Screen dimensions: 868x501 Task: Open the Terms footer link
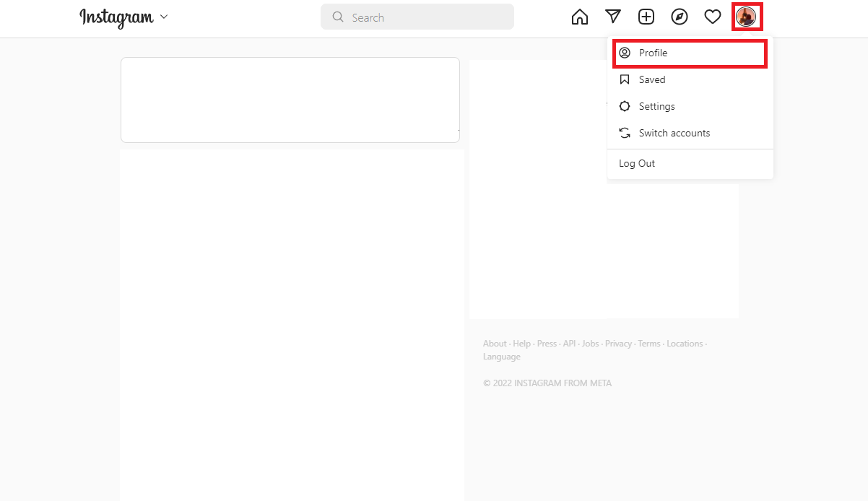649,344
